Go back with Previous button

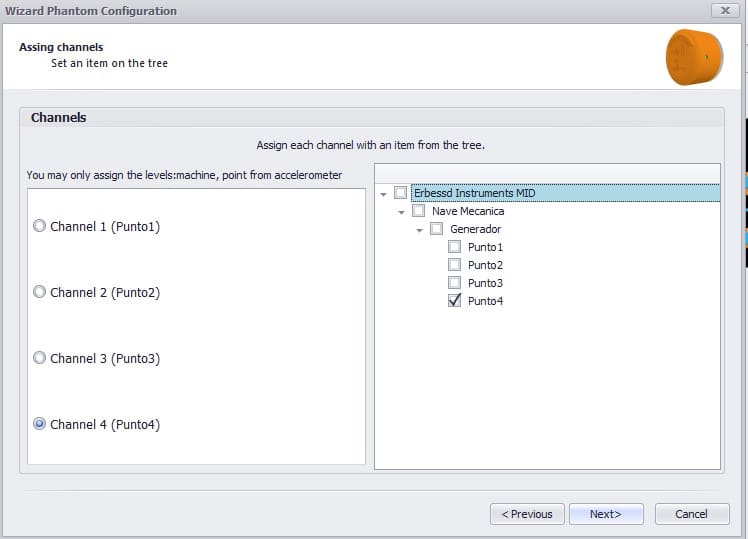tap(527, 514)
